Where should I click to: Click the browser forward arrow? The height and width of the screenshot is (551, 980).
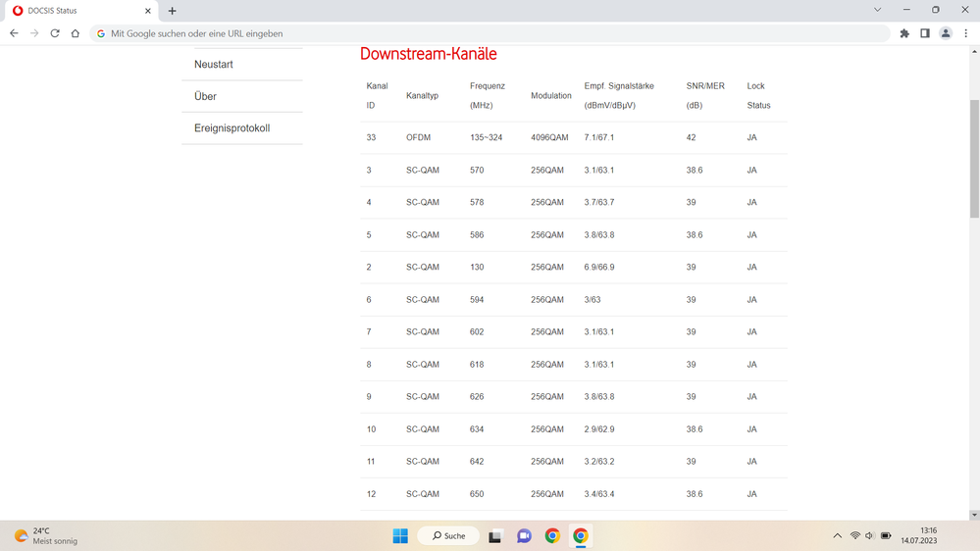(34, 33)
